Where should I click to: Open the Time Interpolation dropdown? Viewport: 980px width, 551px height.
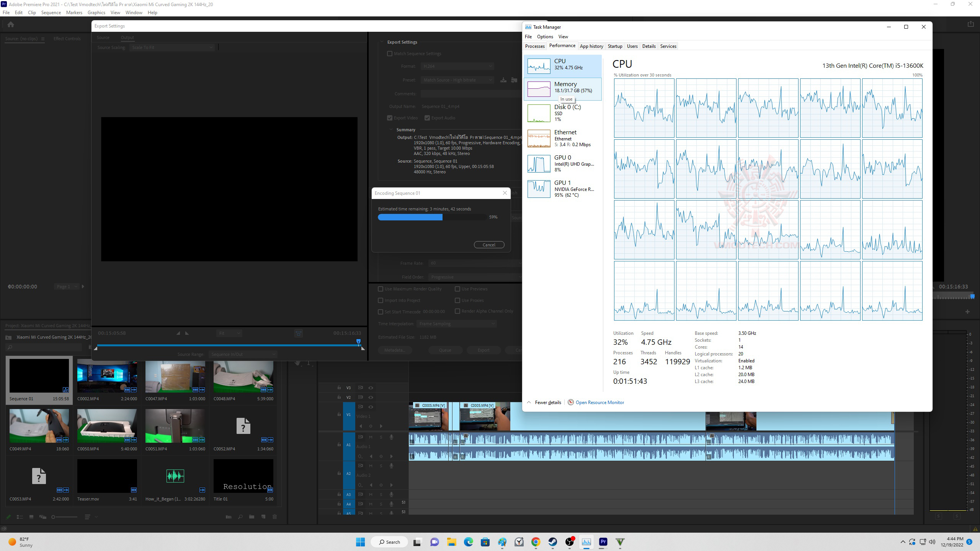click(456, 324)
